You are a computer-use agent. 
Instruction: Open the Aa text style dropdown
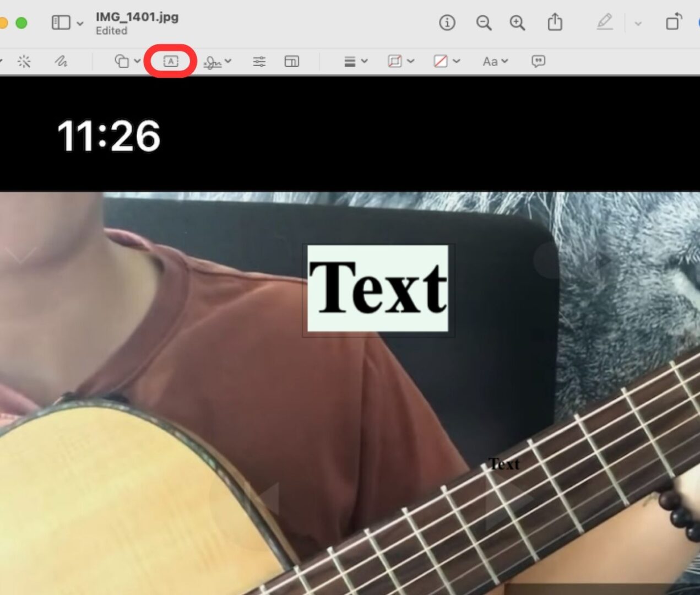coord(493,61)
